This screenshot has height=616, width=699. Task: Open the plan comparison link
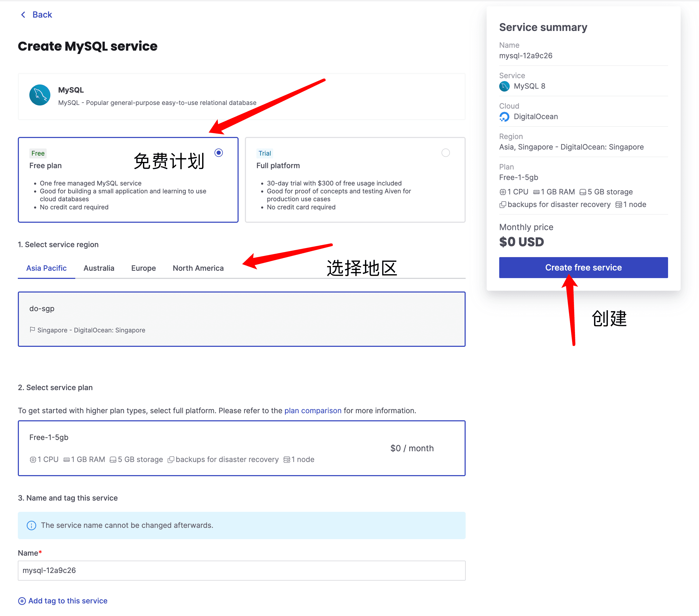coord(313,410)
